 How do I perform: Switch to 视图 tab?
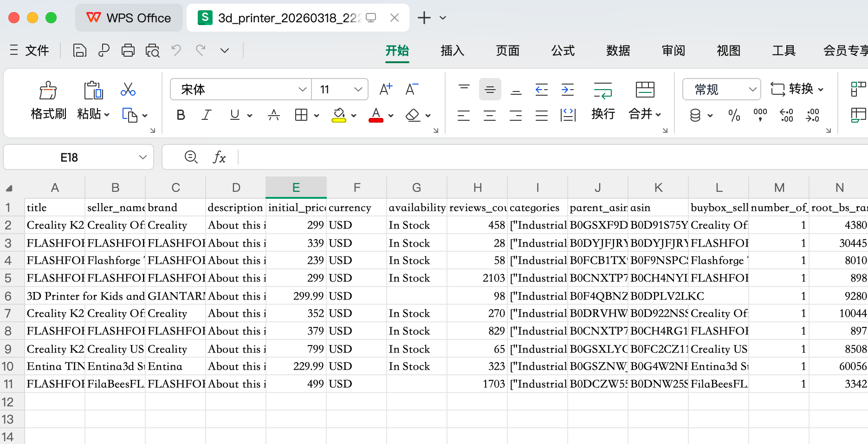click(x=729, y=50)
